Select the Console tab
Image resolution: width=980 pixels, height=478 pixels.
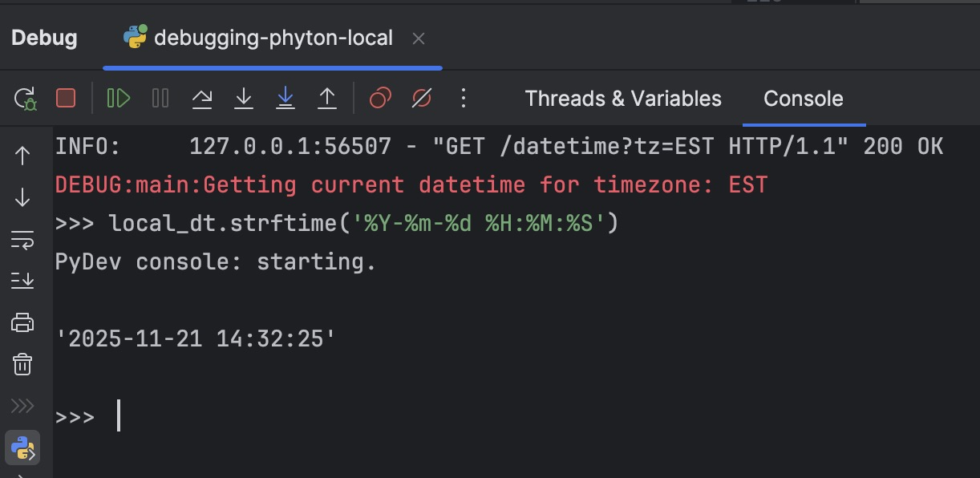tap(803, 99)
